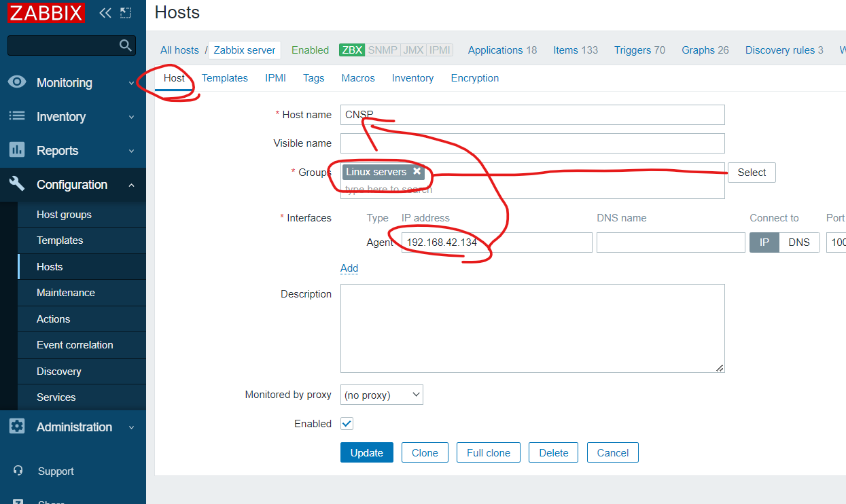
Task: Remove Linux servers group tag
Action: point(417,171)
